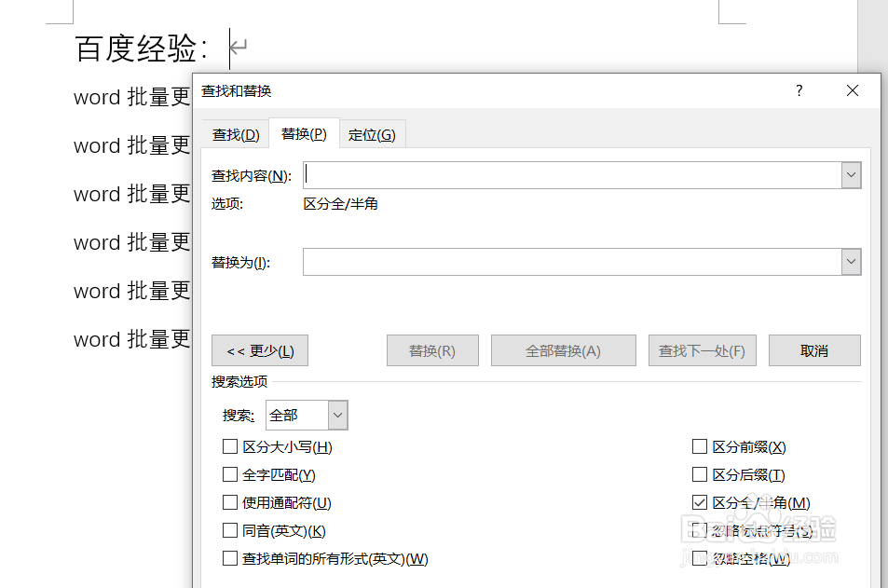Switch to the 定位(G) tab
This screenshot has width=888, height=588.
[x=372, y=133]
